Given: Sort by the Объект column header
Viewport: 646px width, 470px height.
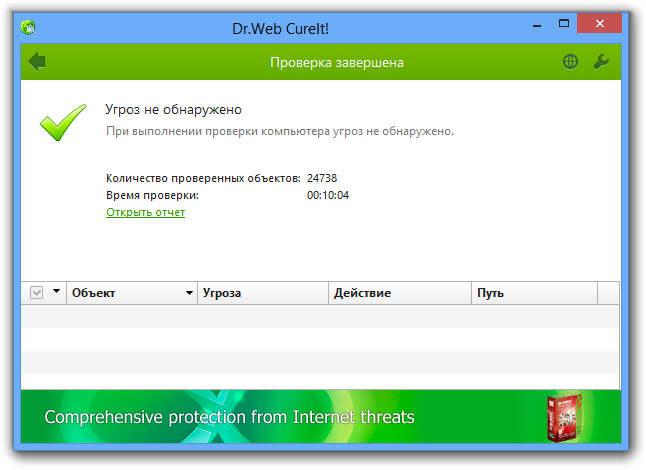Looking at the screenshot, I should coord(132,293).
